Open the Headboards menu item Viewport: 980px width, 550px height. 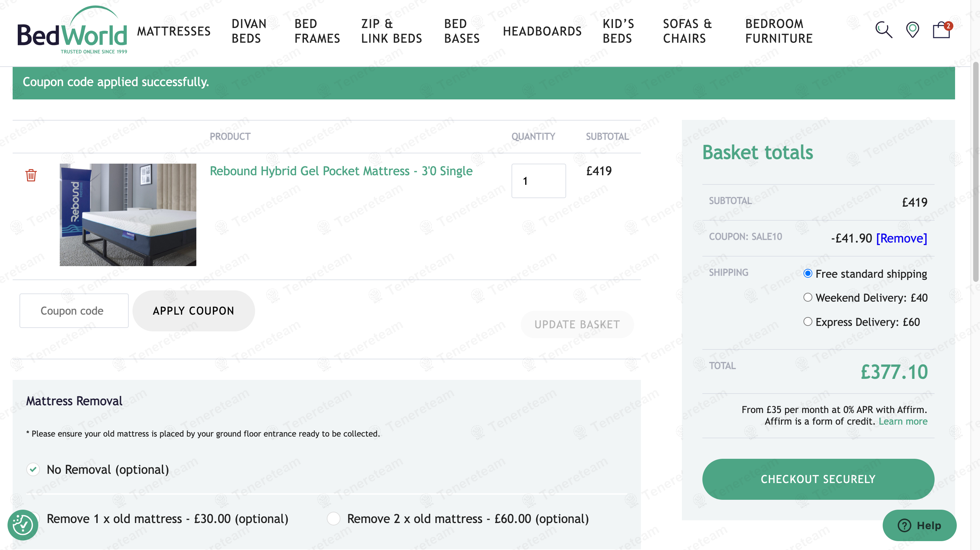point(542,31)
